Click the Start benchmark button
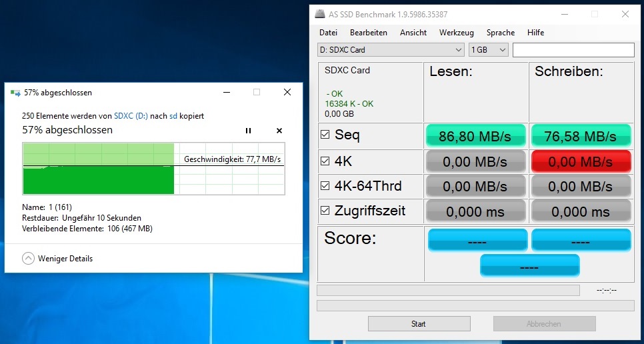The height and width of the screenshot is (344, 644). pos(418,324)
